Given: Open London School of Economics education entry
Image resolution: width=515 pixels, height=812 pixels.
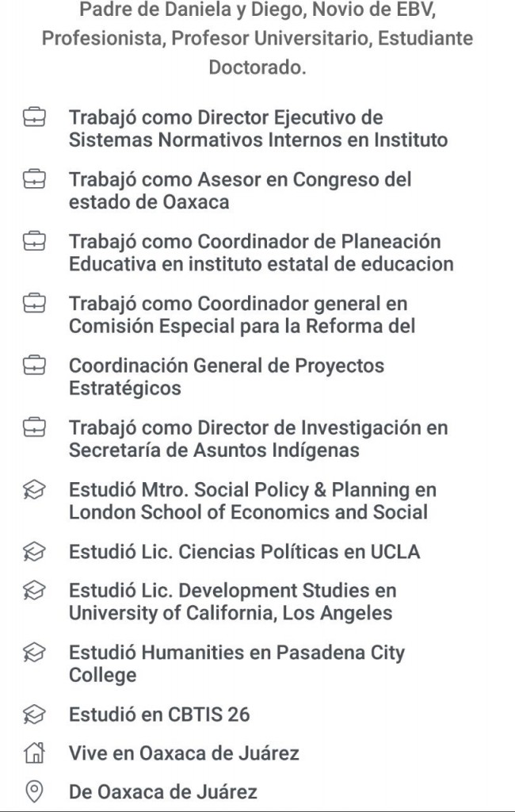Looking at the screenshot, I should click(x=253, y=501).
